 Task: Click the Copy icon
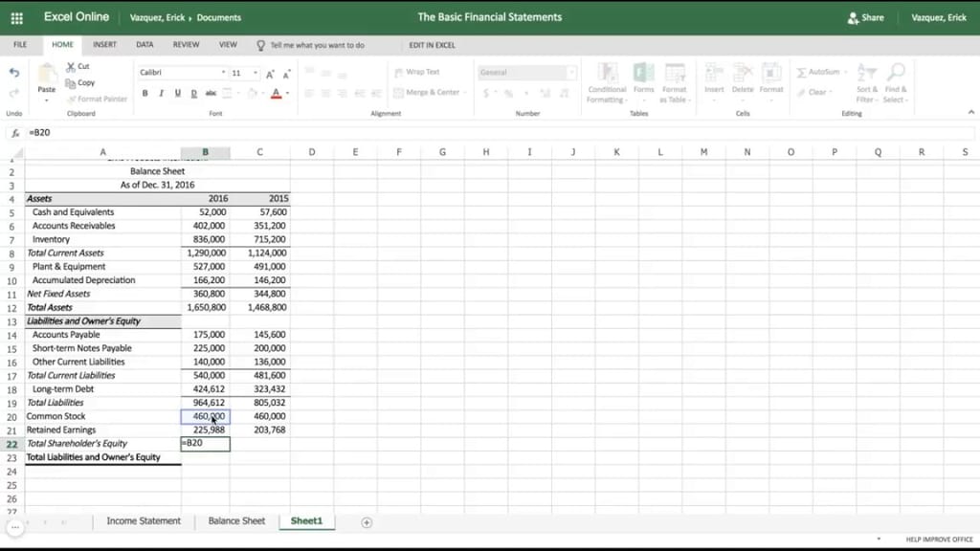71,83
